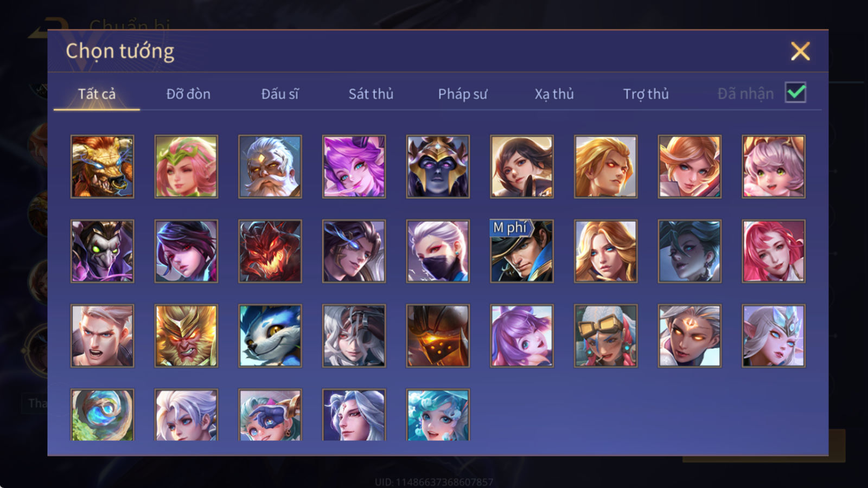
Task: Close the 'Chọn tướng' dialog
Action: click(x=800, y=51)
